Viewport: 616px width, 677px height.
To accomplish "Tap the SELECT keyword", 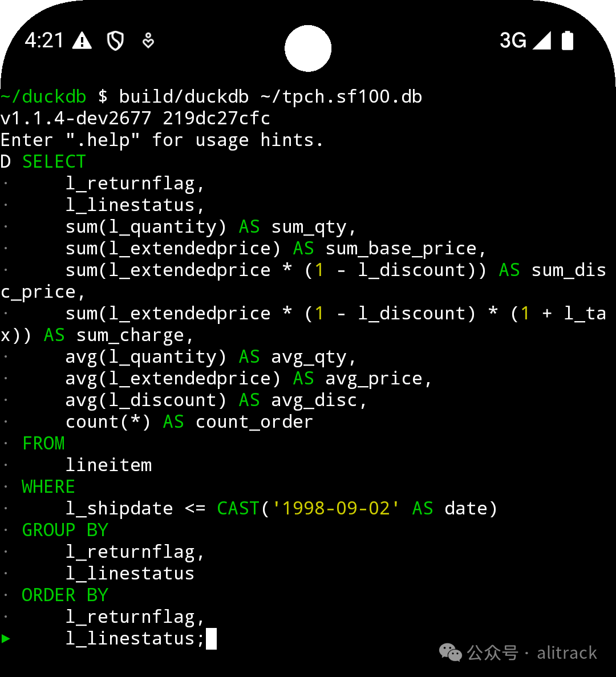I will (54, 162).
